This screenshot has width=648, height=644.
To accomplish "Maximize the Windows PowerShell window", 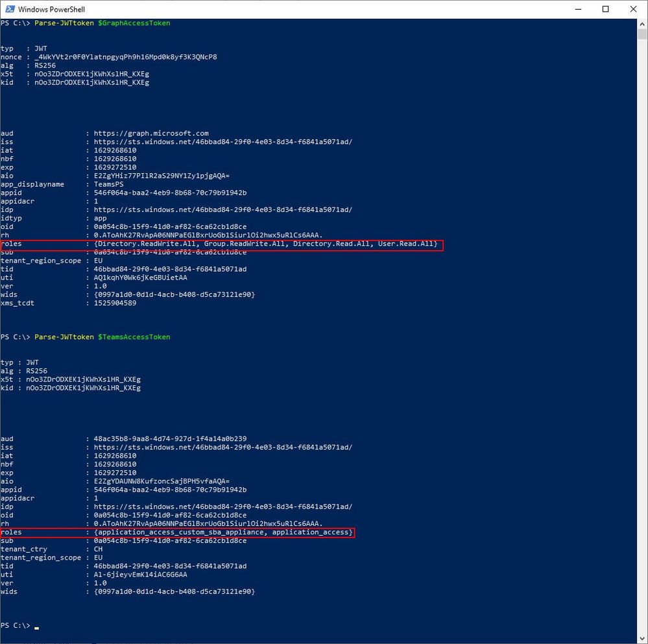I will (605, 9).
